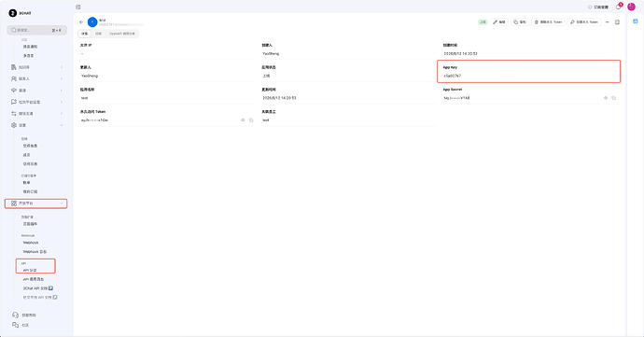This screenshot has width=644, height=337.
Task: Expand the knowledge base menu chevron
Action: pyautogui.click(x=62, y=67)
